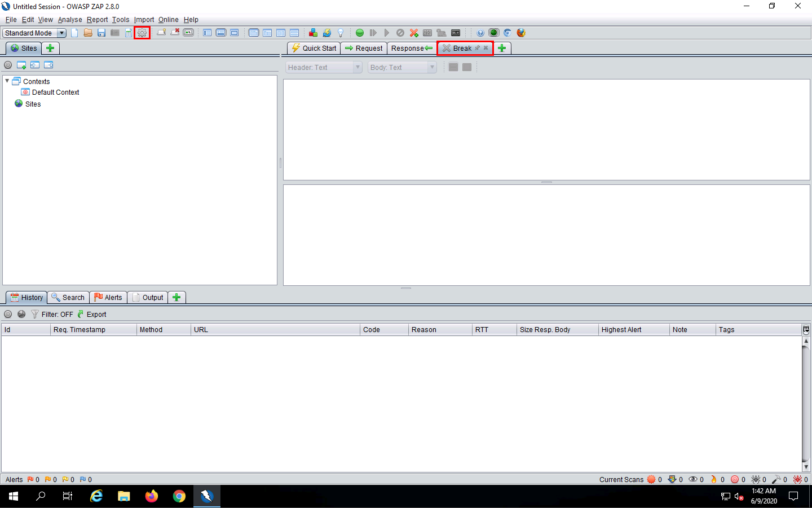This screenshot has height=508, width=812.
Task: Click the light bulb tips icon
Action: (x=340, y=33)
